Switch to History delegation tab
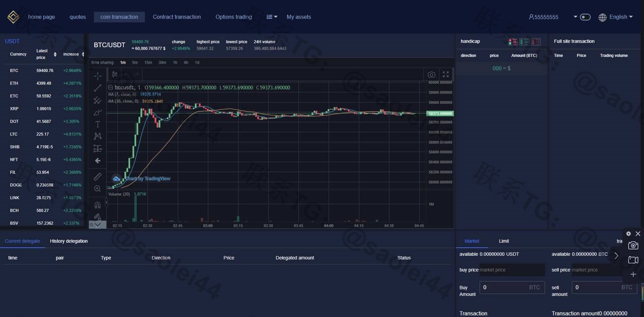 coord(69,241)
